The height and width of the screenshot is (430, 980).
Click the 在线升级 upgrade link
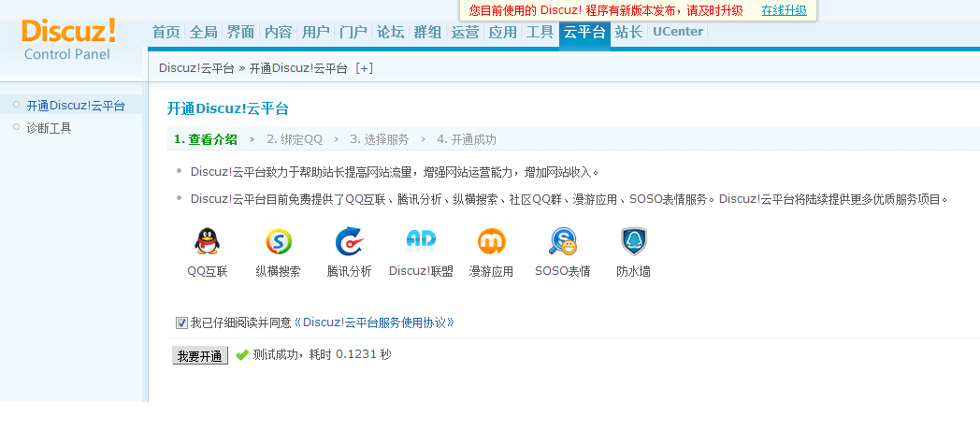click(x=784, y=10)
